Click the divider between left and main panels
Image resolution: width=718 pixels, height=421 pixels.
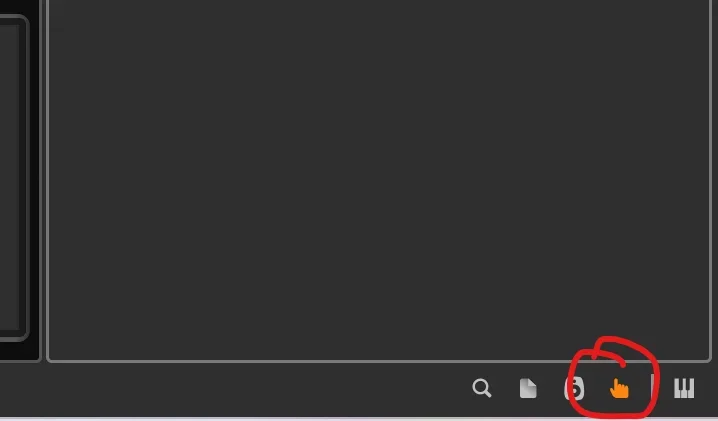pyautogui.click(x=44, y=181)
